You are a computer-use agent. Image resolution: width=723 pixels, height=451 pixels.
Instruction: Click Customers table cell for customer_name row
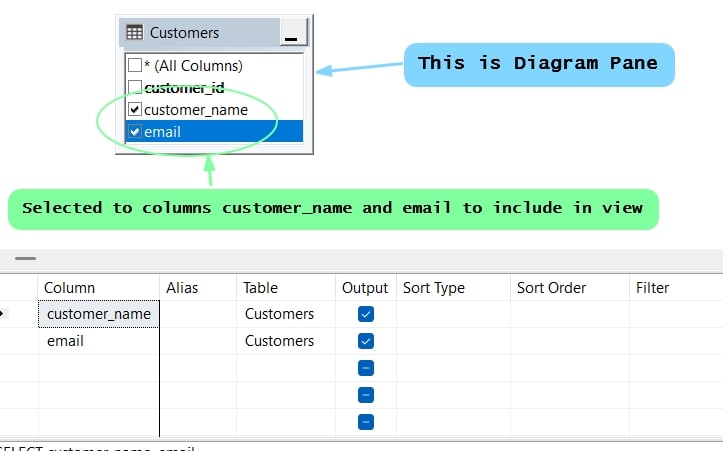click(286, 314)
